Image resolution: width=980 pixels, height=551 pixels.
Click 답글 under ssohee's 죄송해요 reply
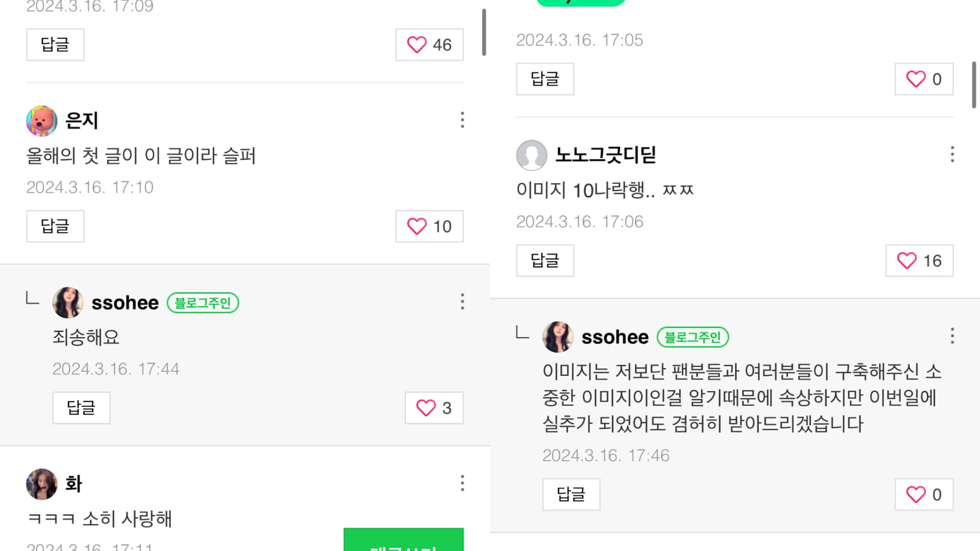pyautogui.click(x=81, y=408)
